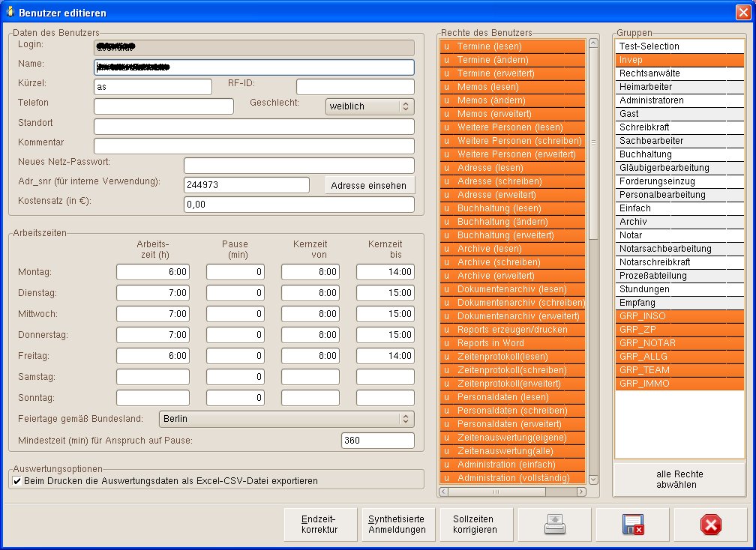Click the Kostensatz field showing 0,00
The height and width of the screenshot is (550, 756).
(x=299, y=205)
